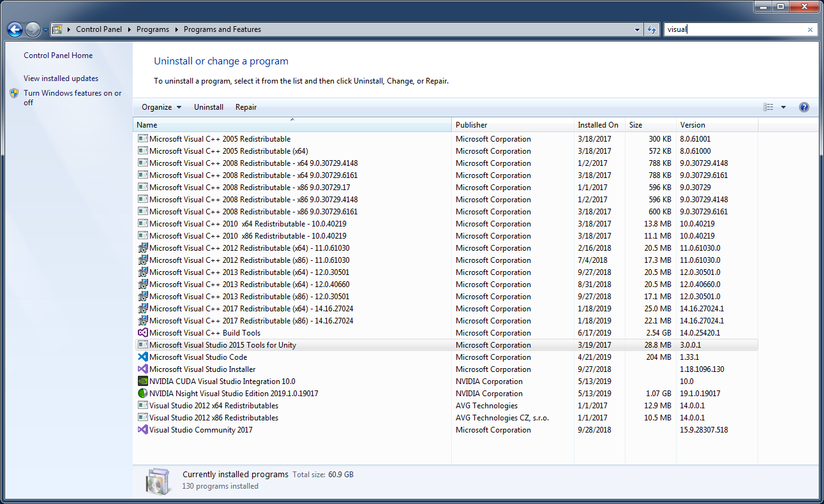The width and height of the screenshot is (824, 504).
Task: Click the NVIDIA Nsight Visual Studio Edition icon
Action: 143,393
